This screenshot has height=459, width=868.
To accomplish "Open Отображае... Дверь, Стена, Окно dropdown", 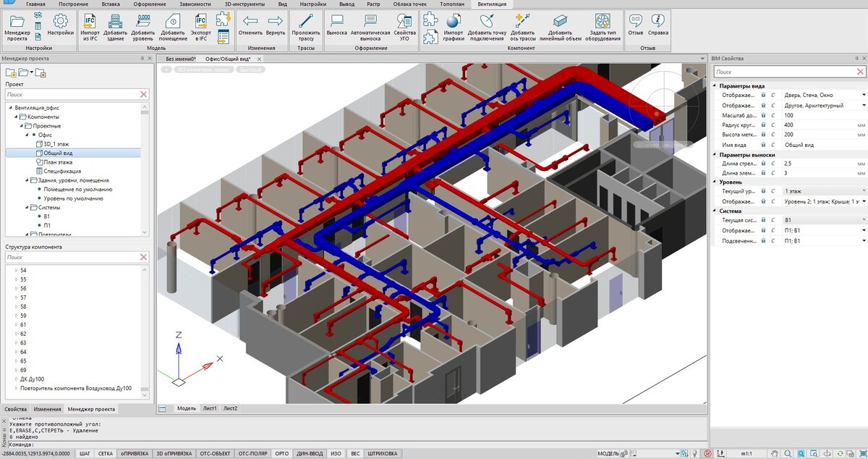I will coord(824,95).
